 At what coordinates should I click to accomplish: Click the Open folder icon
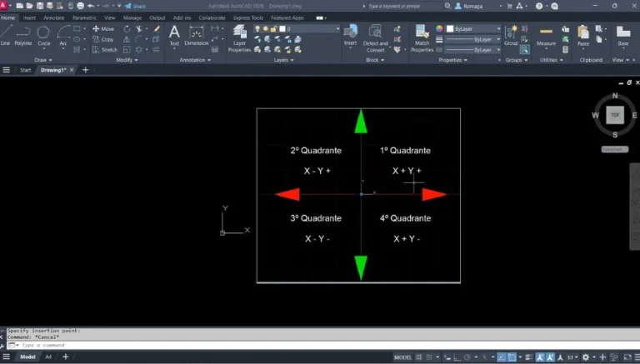click(x=30, y=6)
